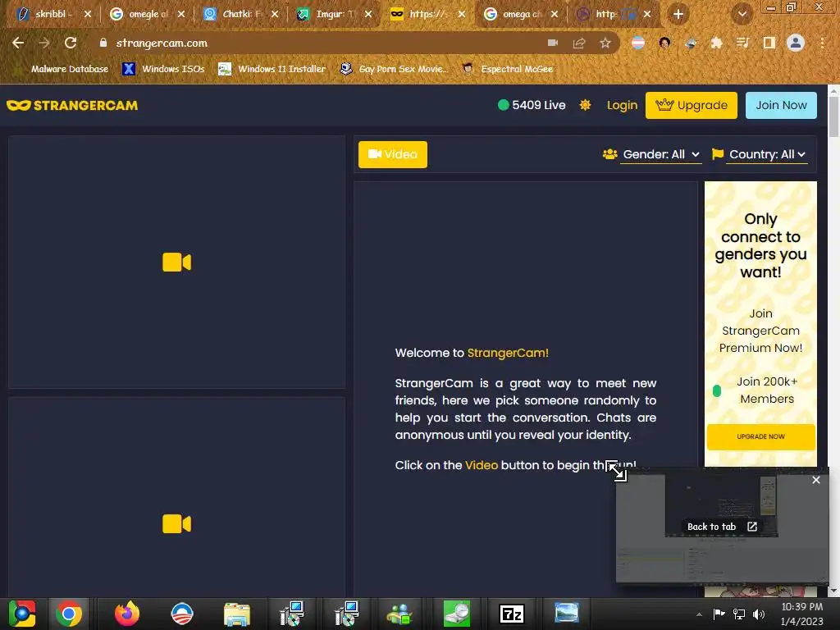The width and height of the screenshot is (840, 630).
Task: Open the Espectral McGee bookmark
Action: coord(507,69)
